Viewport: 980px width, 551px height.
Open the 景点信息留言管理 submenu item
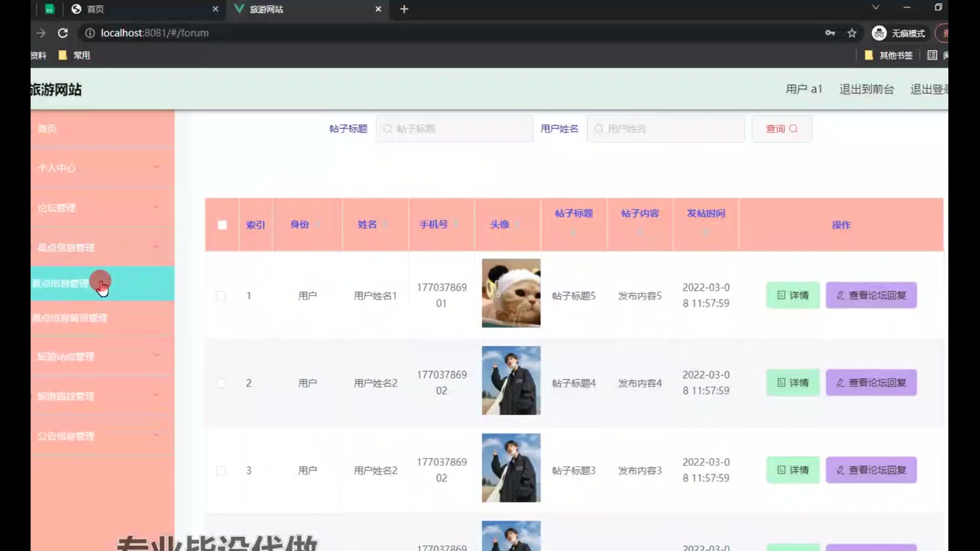click(x=102, y=318)
